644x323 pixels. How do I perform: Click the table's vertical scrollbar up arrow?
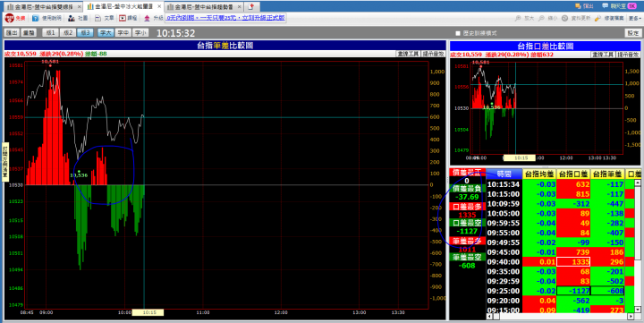pos(638,183)
